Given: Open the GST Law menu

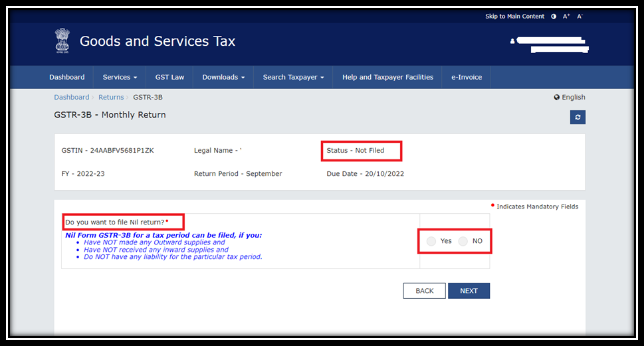Looking at the screenshot, I should pos(169,77).
